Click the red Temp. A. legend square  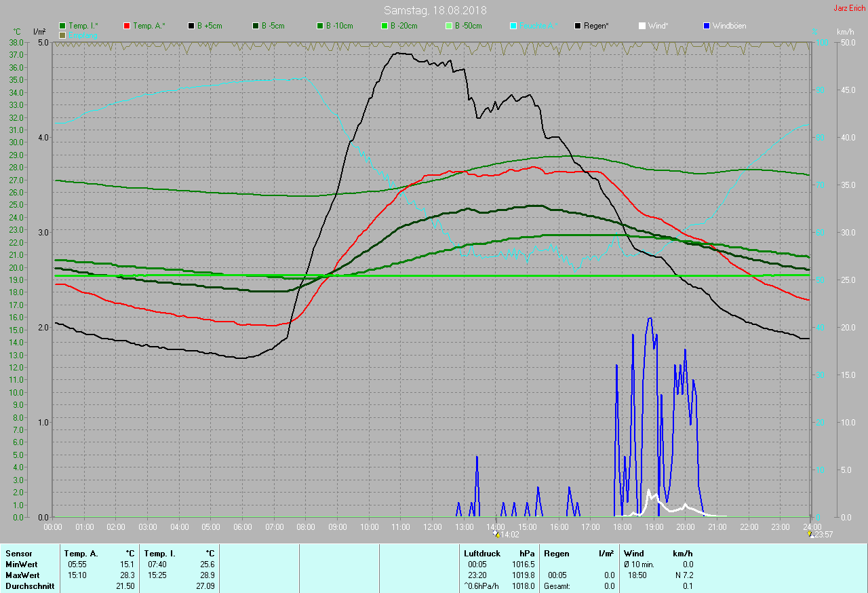pos(127,26)
